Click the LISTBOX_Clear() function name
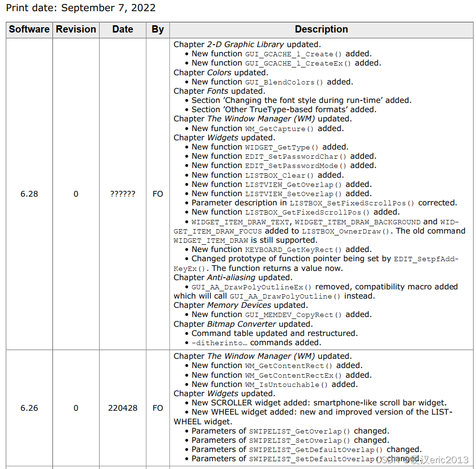The image size is (476, 469). pos(279,176)
